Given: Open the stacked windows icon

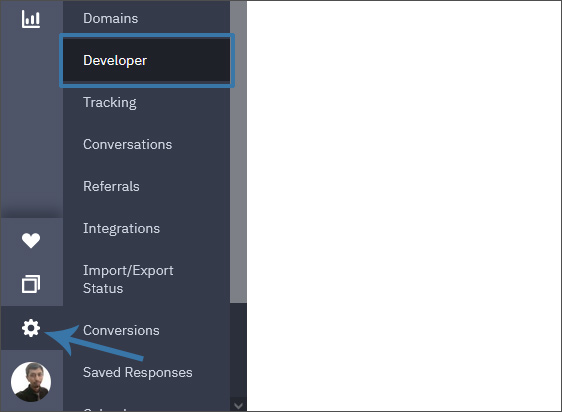Looking at the screenshot, I should pos(31,284).
